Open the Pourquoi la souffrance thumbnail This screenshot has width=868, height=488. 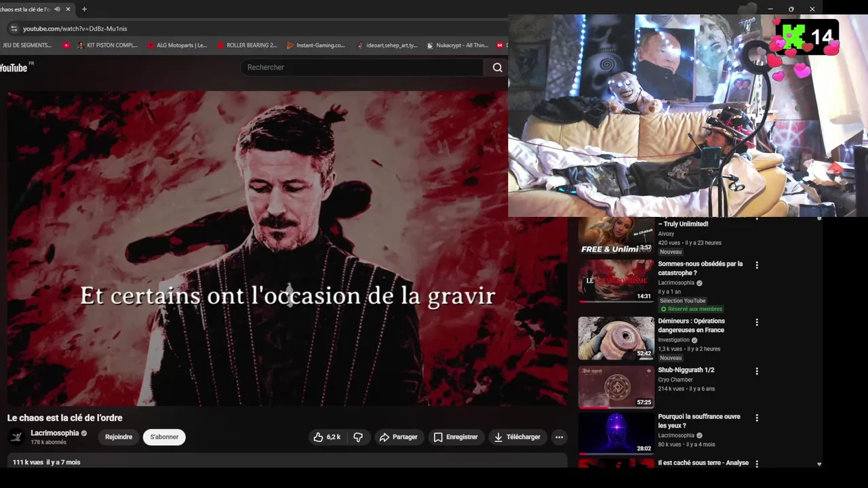(x=616, y=434)
